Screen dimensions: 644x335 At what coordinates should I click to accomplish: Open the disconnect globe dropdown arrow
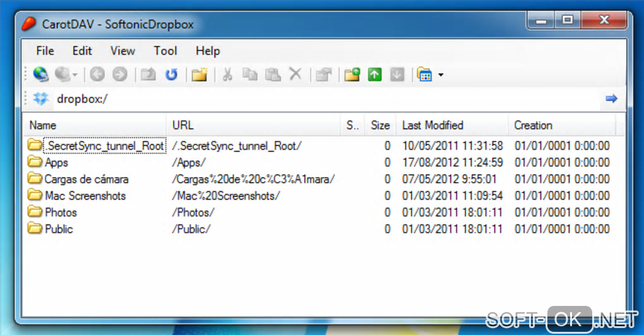75,75
